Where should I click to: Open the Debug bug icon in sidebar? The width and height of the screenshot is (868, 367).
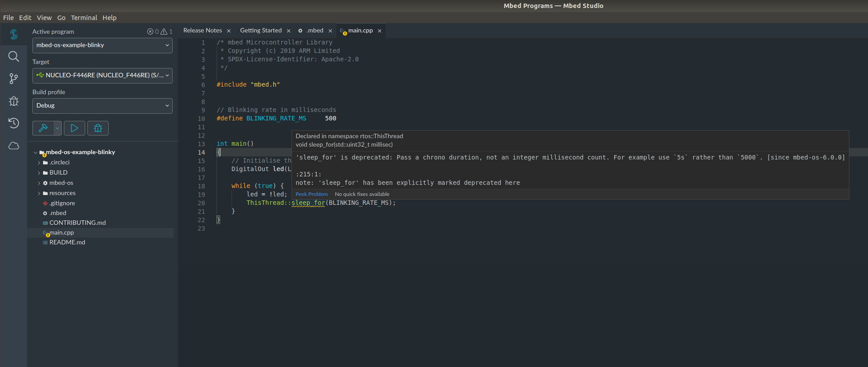click(14, 101)
